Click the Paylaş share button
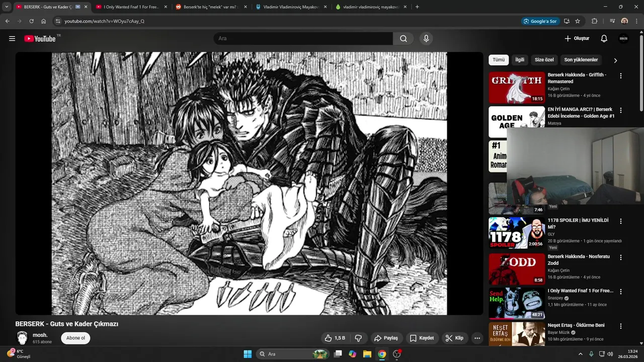644x362 pixels. click(x=386, y=338)
